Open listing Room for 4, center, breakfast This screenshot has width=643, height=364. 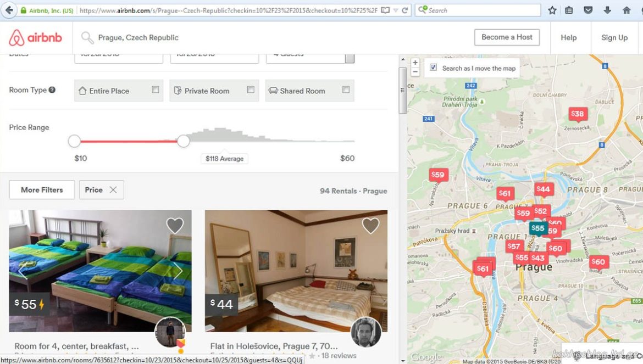pyautogui.click(x=77, y=346)
